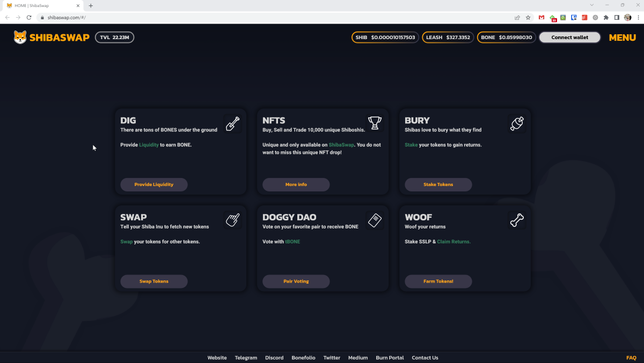Close the ShibaSwap browser tab
This screenshot has height=363, width=644.
pos(78,5)
